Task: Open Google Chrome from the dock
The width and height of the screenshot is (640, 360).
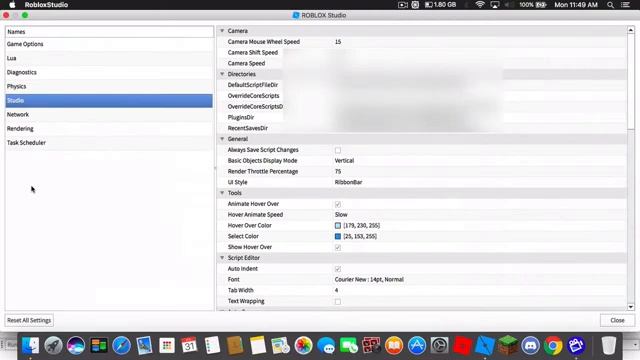Action: (553, 346)
